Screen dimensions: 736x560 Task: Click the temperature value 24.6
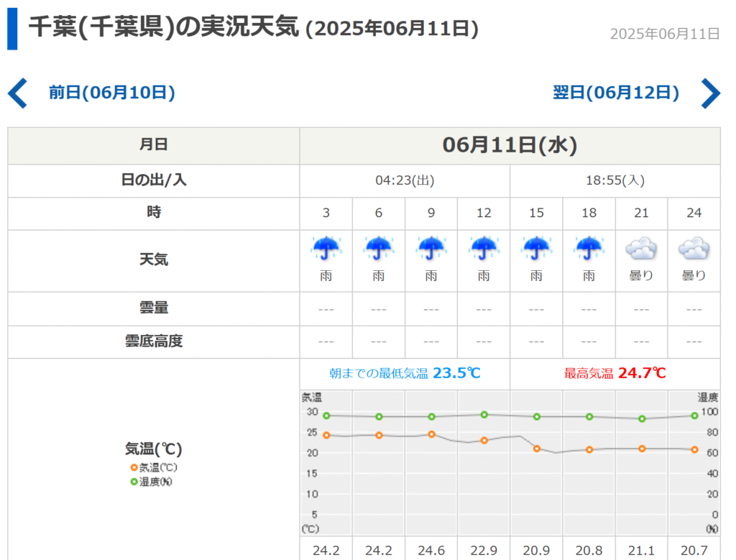tap(431, 550)
